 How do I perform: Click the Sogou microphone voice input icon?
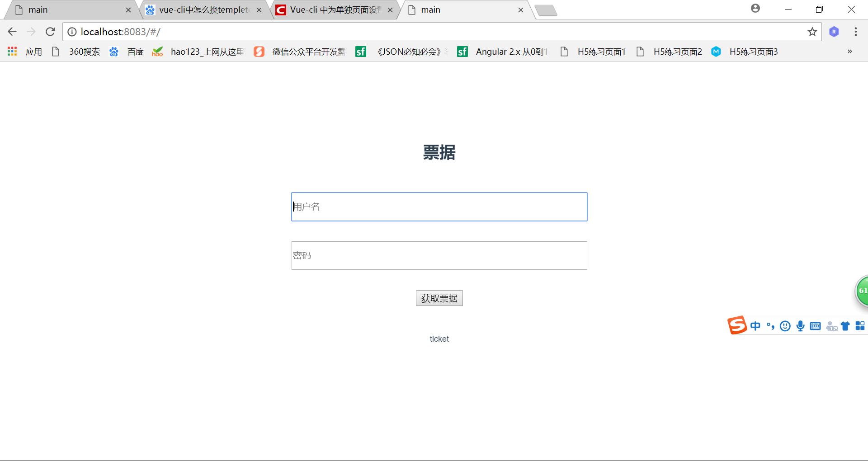click(x=800, y=326)
